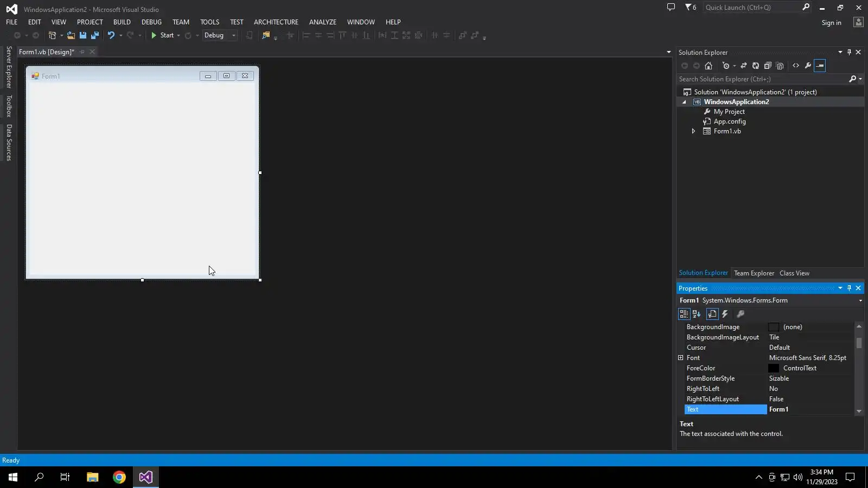The height and width of the screenshot is (488, 868).
Task: Open the Debug configuration dropdown
Action: [234, 35]
